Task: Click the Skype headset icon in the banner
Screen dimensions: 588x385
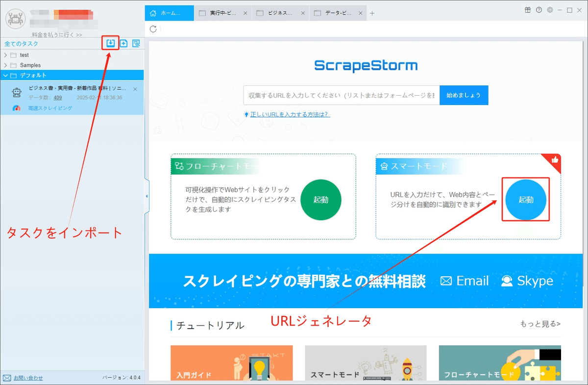Action: [x=507, y=281]
